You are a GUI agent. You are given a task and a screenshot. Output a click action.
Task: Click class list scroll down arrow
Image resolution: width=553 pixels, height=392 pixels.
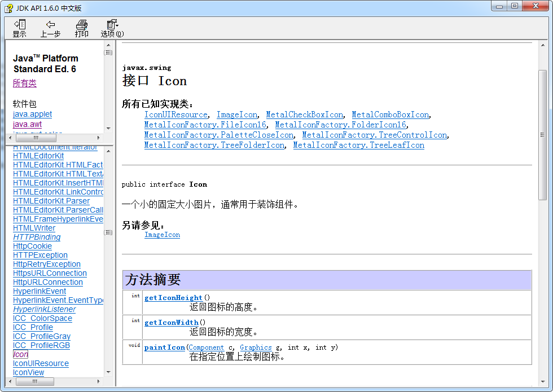(108, 372)
